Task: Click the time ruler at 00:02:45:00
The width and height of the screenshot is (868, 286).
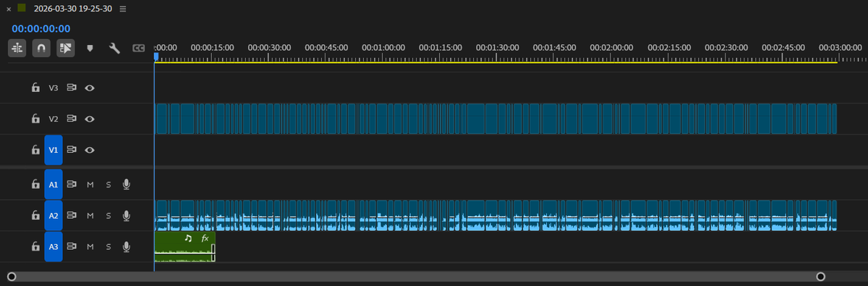Action: [x=783, y=47]
